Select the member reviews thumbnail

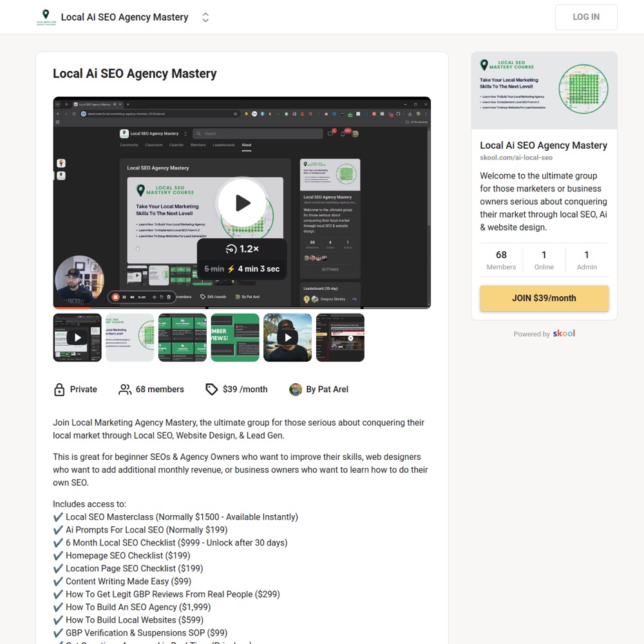[x=235, y=337]
